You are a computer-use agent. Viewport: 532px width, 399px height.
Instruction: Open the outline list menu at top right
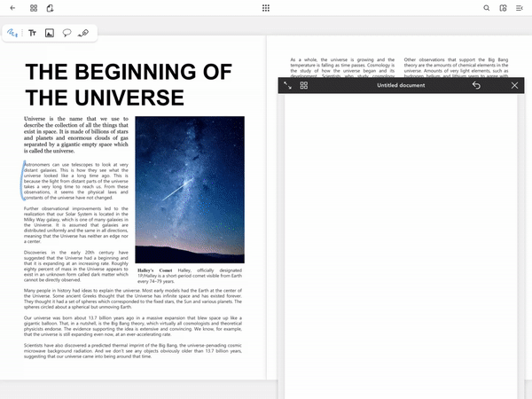519,8
